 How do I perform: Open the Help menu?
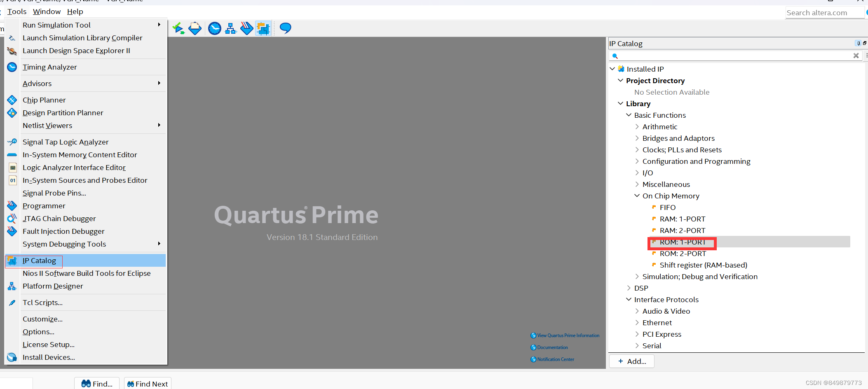click(75, 12)
